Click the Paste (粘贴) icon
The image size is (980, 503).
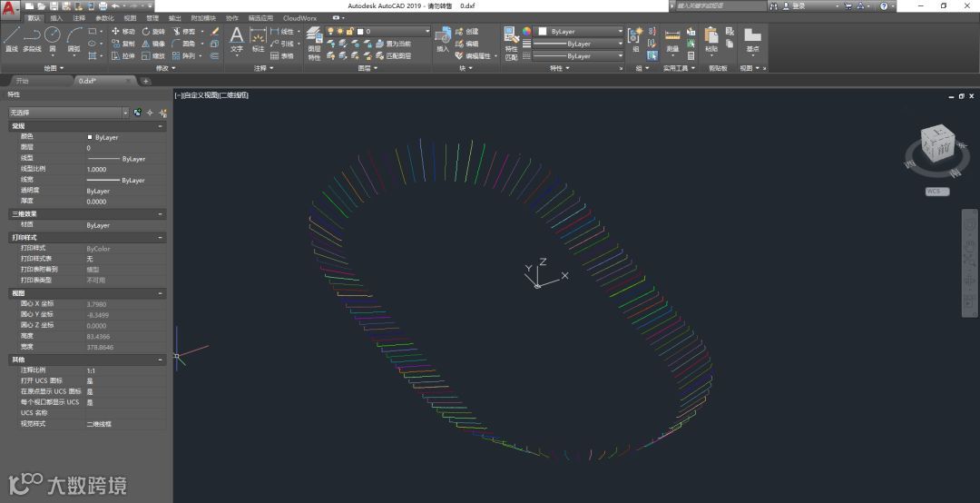point(711,39)
